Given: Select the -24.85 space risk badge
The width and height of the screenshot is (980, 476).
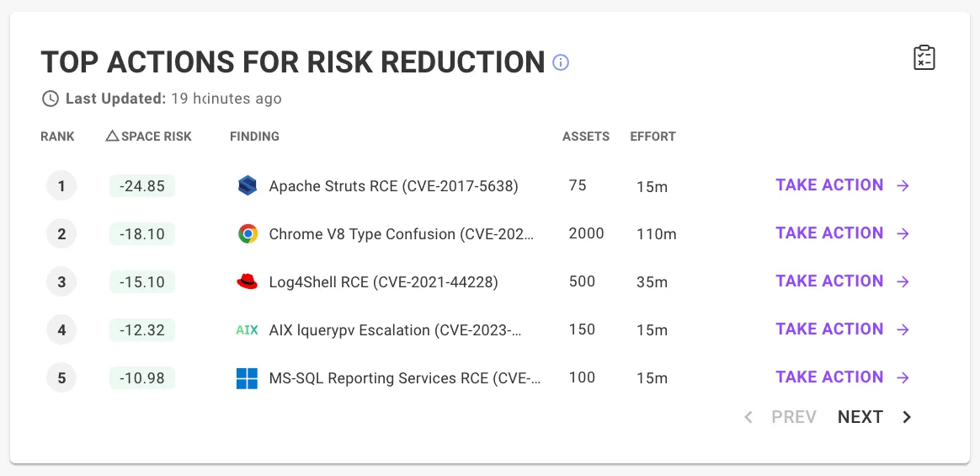Looking at the screenshot, I should 142,186.
